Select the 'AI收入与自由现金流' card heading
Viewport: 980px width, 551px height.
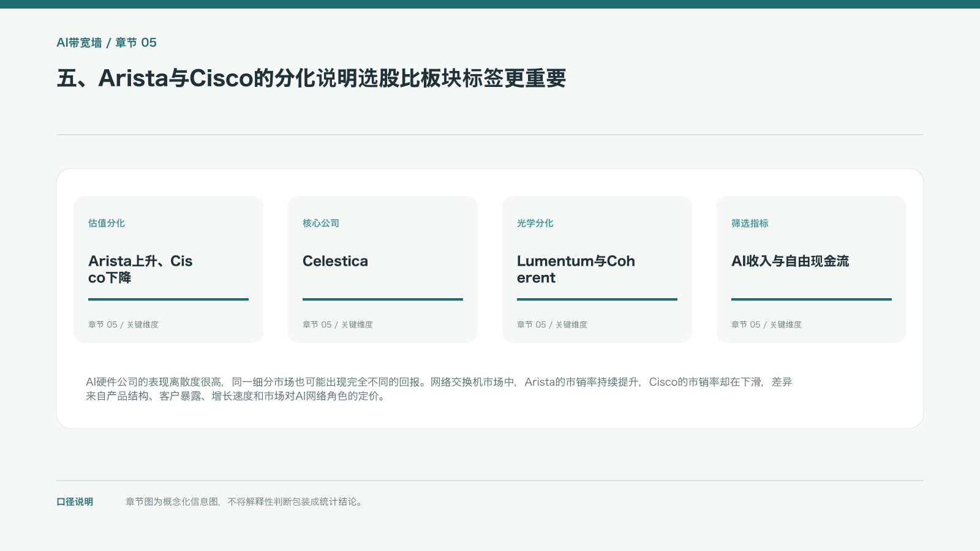[x=790, y=261]
